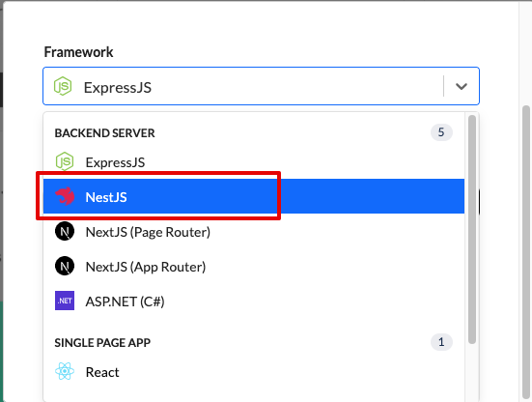The height and width of the screenshot is (402, 532).
Task: Select ExpressJS option in Backend Server list
Action: tap(254, 162)
